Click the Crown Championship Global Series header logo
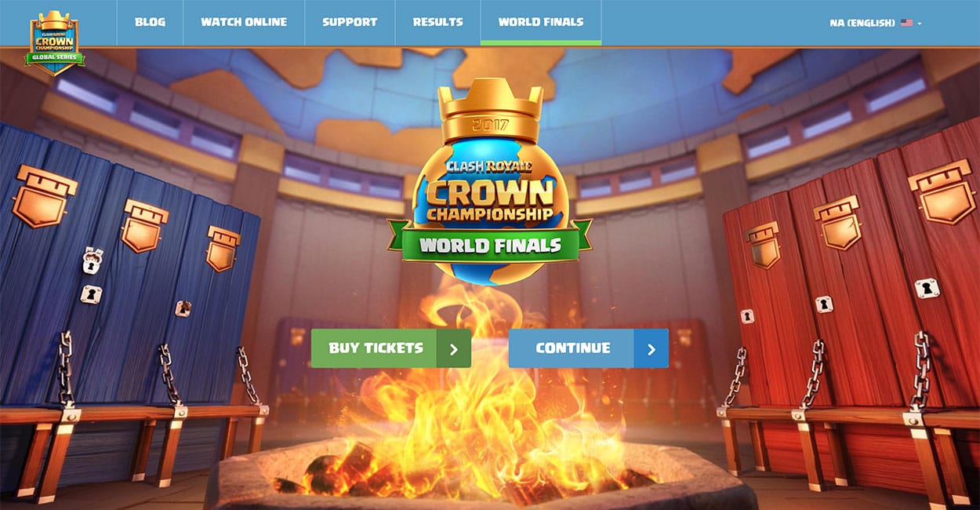980x510 pixels. pos(55,42)
